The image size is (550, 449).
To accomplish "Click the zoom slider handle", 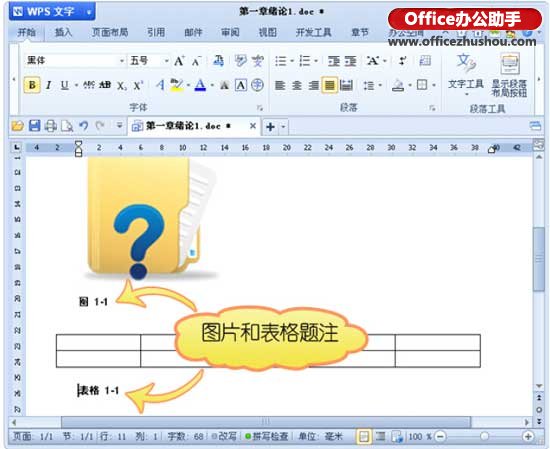I will click(484, 436).
